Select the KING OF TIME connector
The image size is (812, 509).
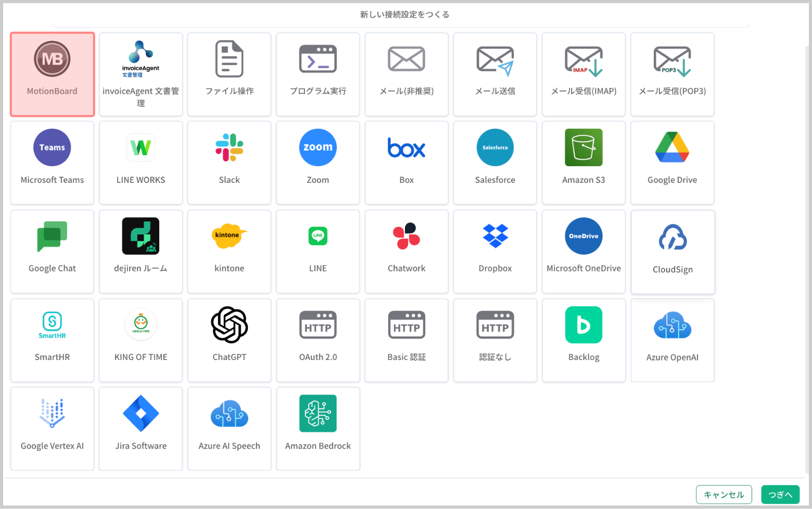pos(141,340)
